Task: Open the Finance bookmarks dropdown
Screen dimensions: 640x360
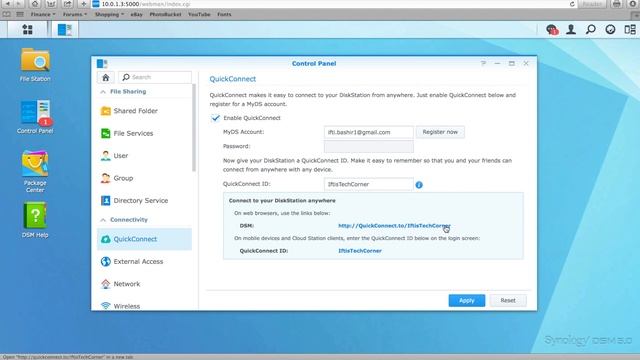Action: point(43,14)
